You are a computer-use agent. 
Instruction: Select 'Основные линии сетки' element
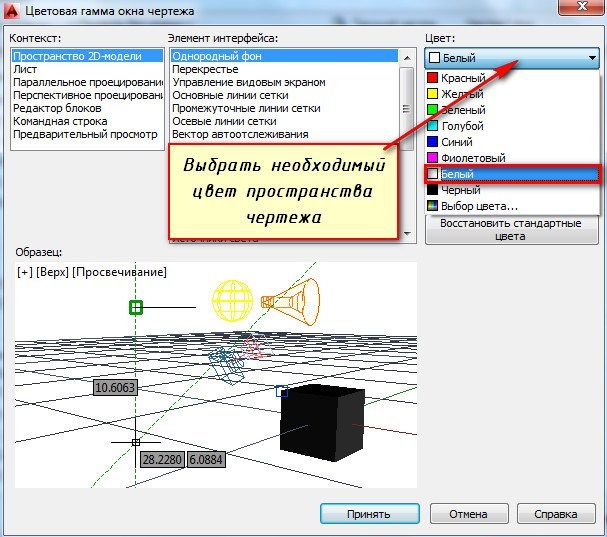click(284, 95)
